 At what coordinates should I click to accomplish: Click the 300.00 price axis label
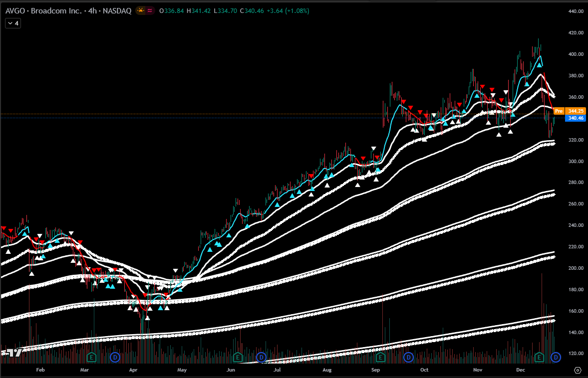point(576,161)
